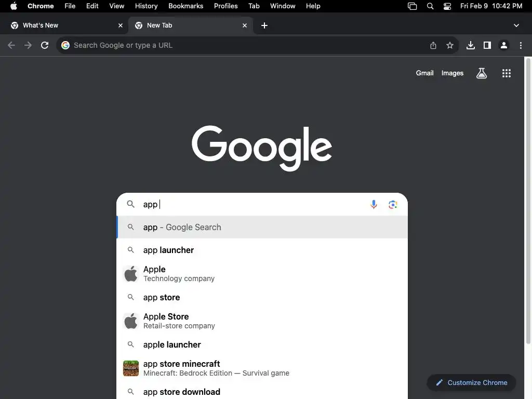
Task: Open Stage Manager menu bar icon
Action: [412, 6]
